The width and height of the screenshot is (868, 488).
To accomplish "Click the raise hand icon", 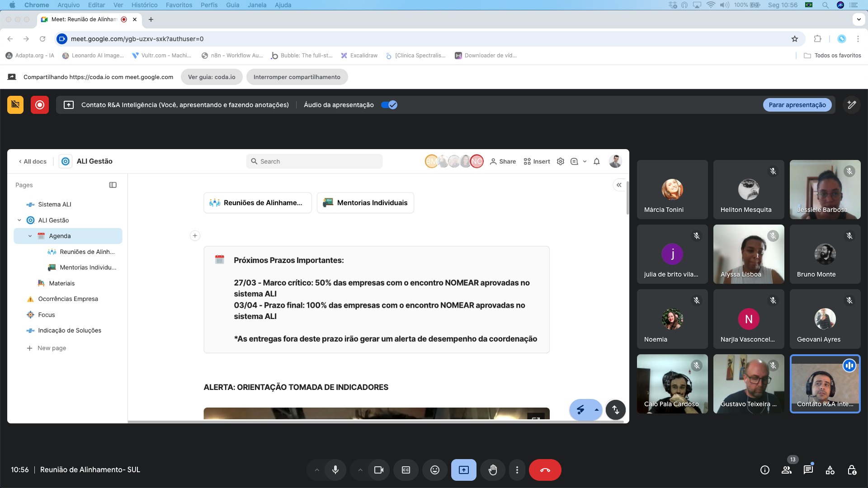I will tap(492, 470).
